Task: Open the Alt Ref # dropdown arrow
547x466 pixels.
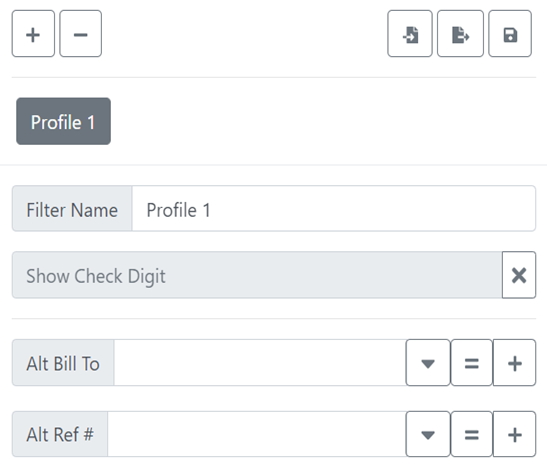Action: coord(428,434)
